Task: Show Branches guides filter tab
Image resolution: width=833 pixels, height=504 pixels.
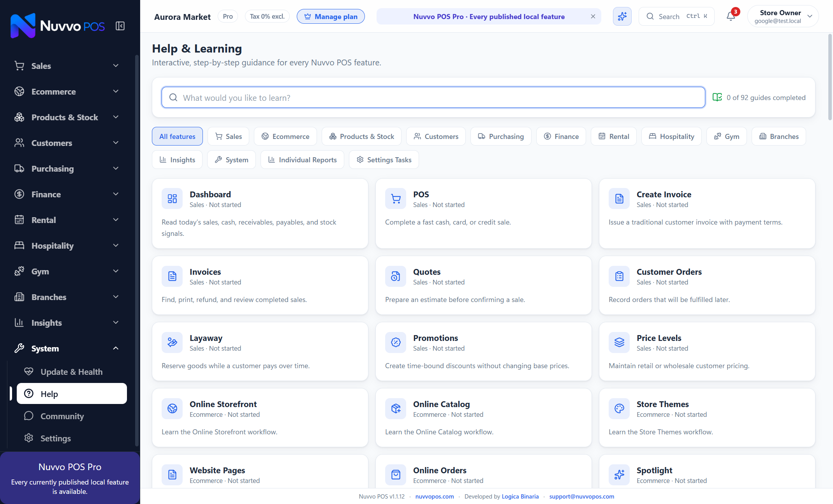Action: tap(778, 136)
